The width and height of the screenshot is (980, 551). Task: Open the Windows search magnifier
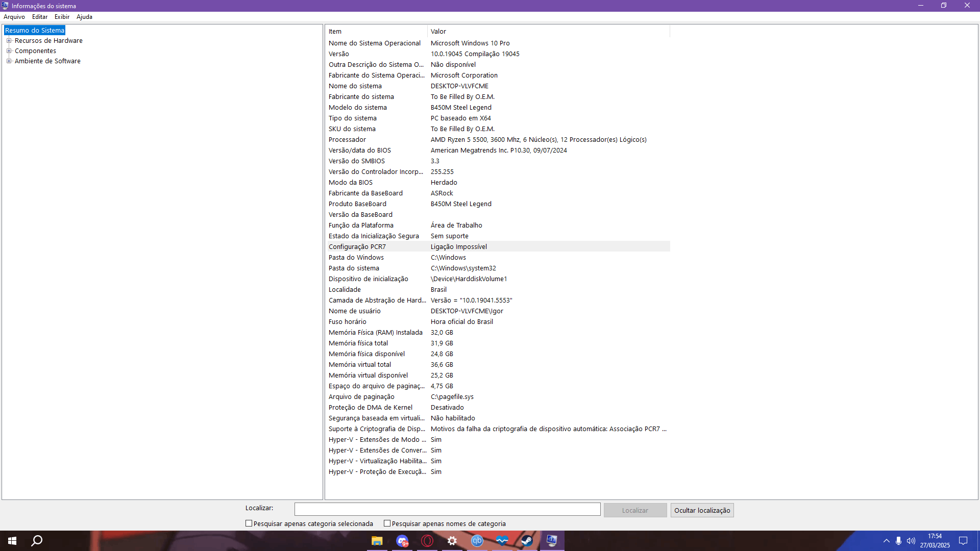[37, 541]
